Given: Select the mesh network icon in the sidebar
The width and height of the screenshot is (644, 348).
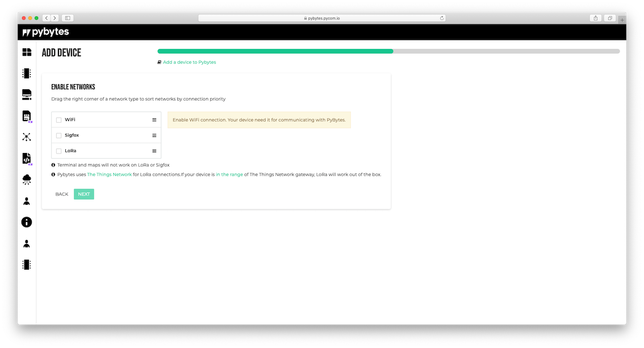Looking at the screenshot, I should (x=27, y=137).
